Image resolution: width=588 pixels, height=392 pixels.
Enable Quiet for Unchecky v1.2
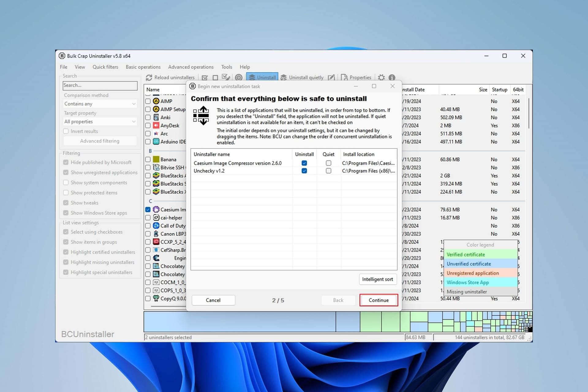(329, 171)
